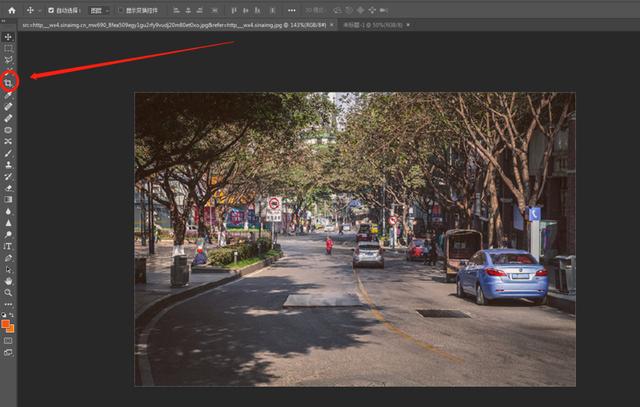Select the Rectangular Marquee tool
Viewport: 640px width, 407px height.
click(x=8, y=48)
